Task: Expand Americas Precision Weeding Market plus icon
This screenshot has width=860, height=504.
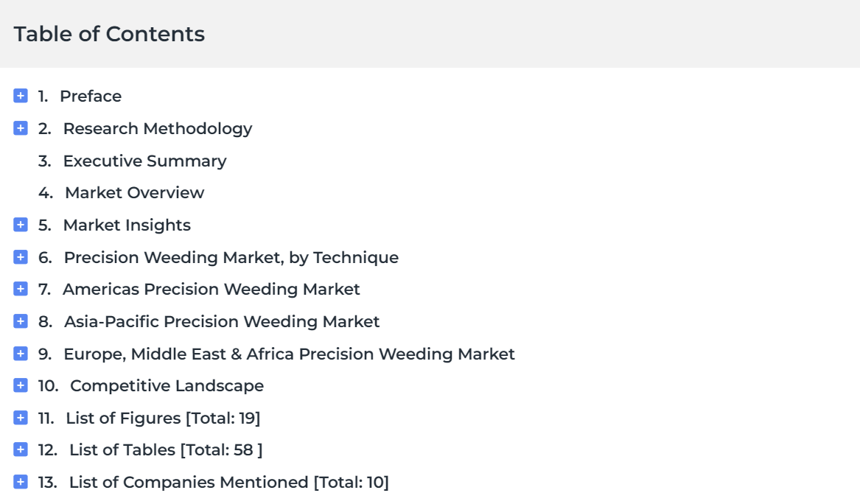Action: click(21, 289)
